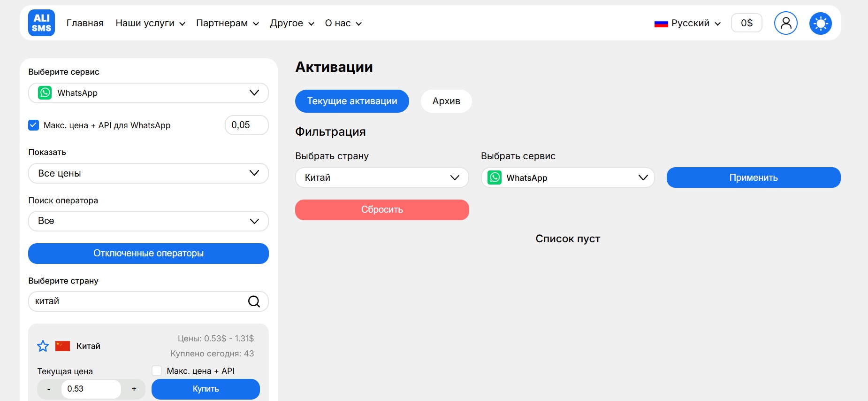Switch to the Архив tab
Image resolution: width=868 pixels, height=401 pixels.
(446, 101)
